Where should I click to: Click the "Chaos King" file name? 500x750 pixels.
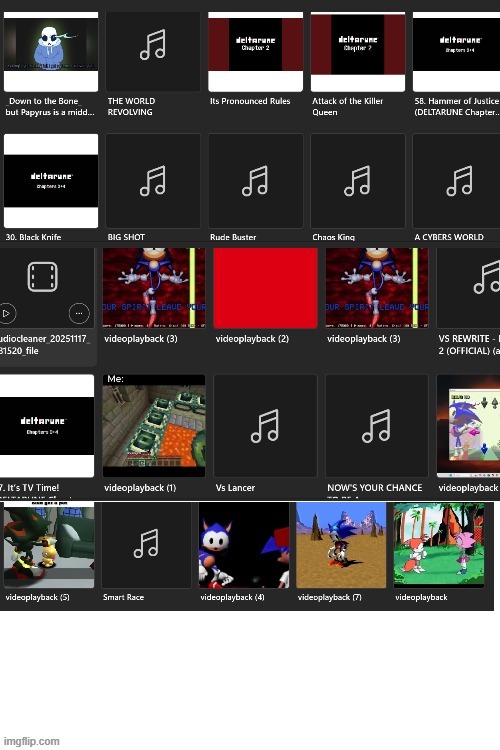coord(333,237)
